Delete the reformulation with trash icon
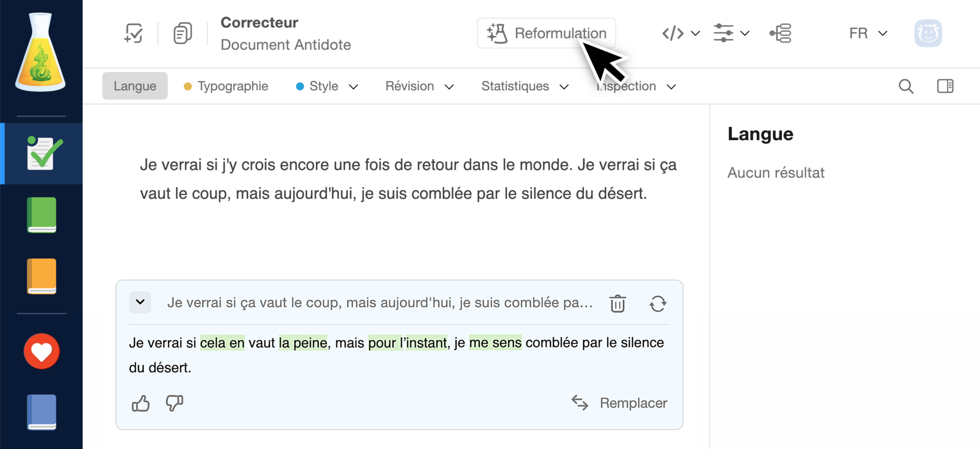Viewport: 980px width, 449px height. 617,304
